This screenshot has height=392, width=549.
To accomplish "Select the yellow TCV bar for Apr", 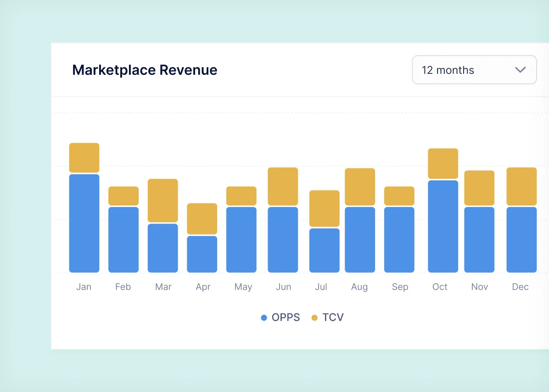I will coord(202,219).
